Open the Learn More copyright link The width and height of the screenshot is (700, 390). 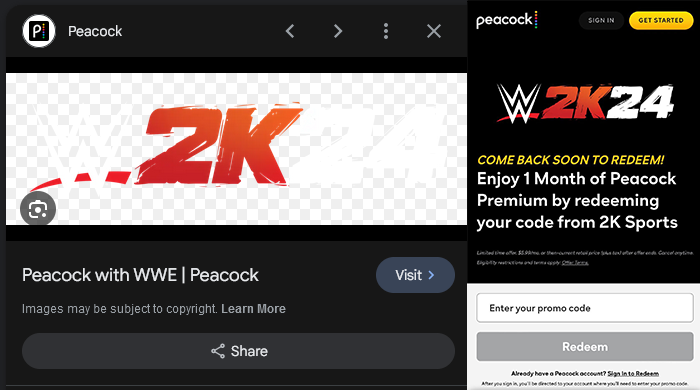coord(253,309)
